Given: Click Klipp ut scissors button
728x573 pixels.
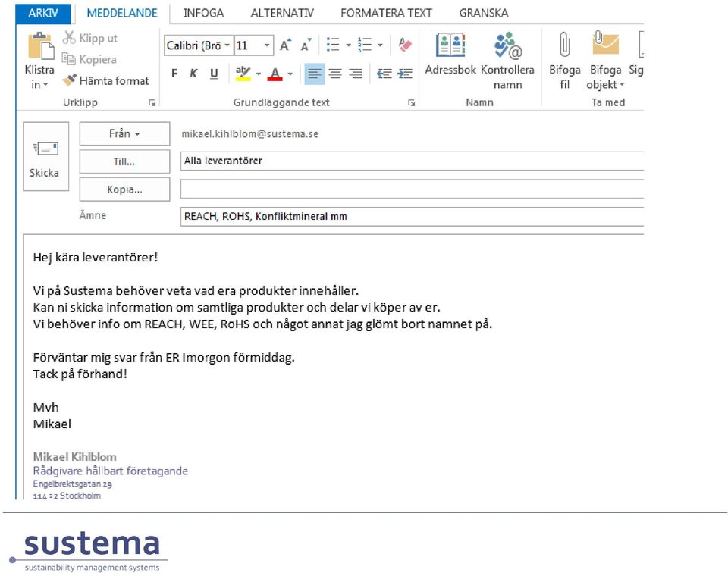Looking at the screenshot, I should click(89, 38).
